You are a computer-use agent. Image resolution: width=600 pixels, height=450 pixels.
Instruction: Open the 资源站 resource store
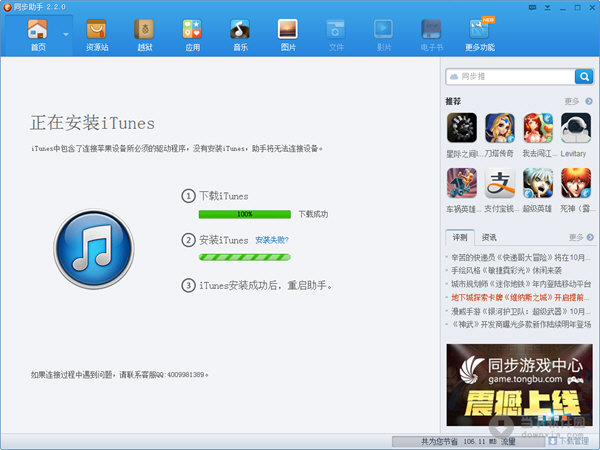pos(96,35)
